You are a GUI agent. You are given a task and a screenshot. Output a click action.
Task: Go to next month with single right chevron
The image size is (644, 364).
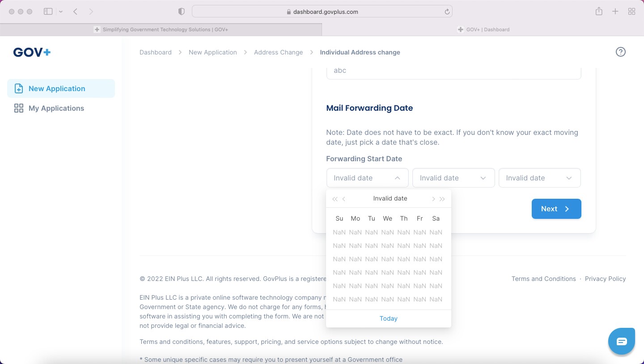[433, 199]
